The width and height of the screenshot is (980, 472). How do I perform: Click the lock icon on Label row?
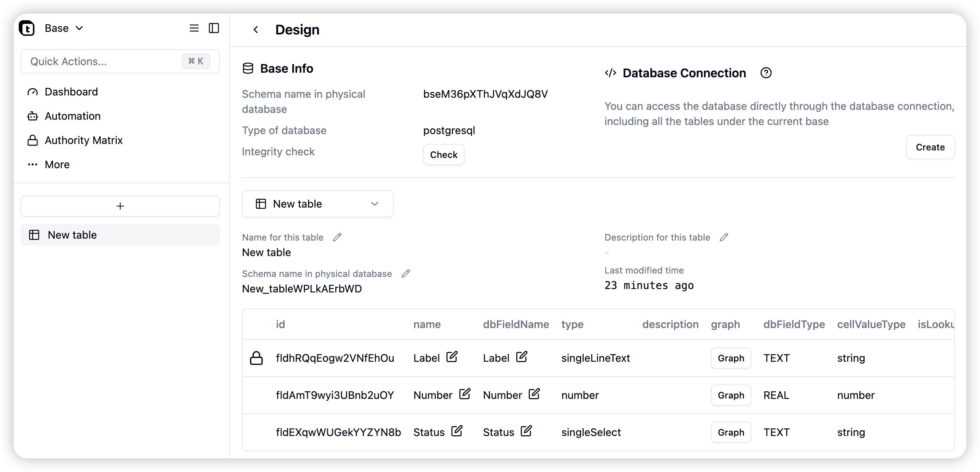point(256,358)
